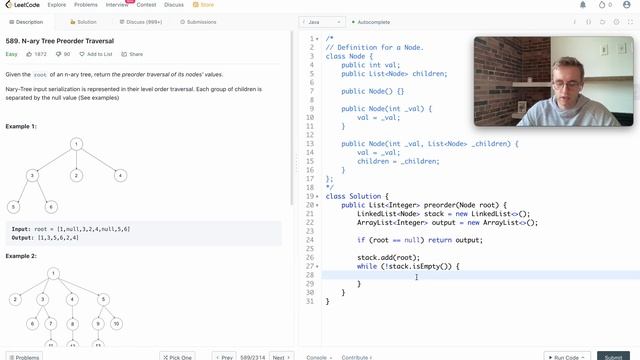Viewport: 640px width, 360px height.
Task: Click the Input: root example text
Action: pyautogui.click(x=71, y=229)
